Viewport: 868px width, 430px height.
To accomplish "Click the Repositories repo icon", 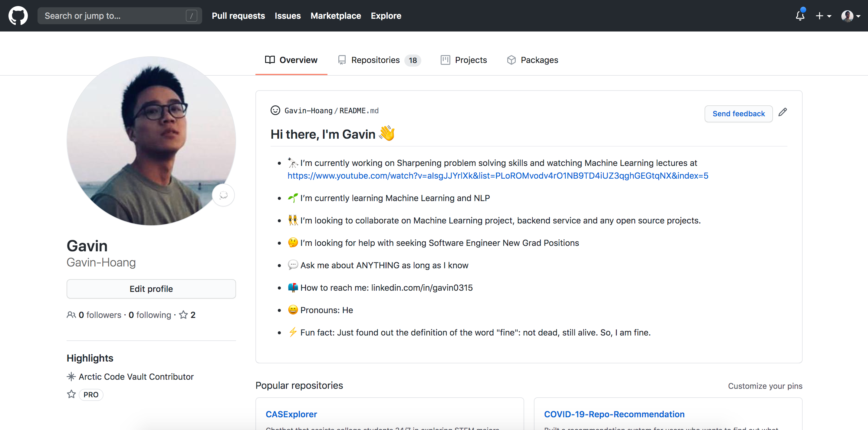I will [342, 60].
